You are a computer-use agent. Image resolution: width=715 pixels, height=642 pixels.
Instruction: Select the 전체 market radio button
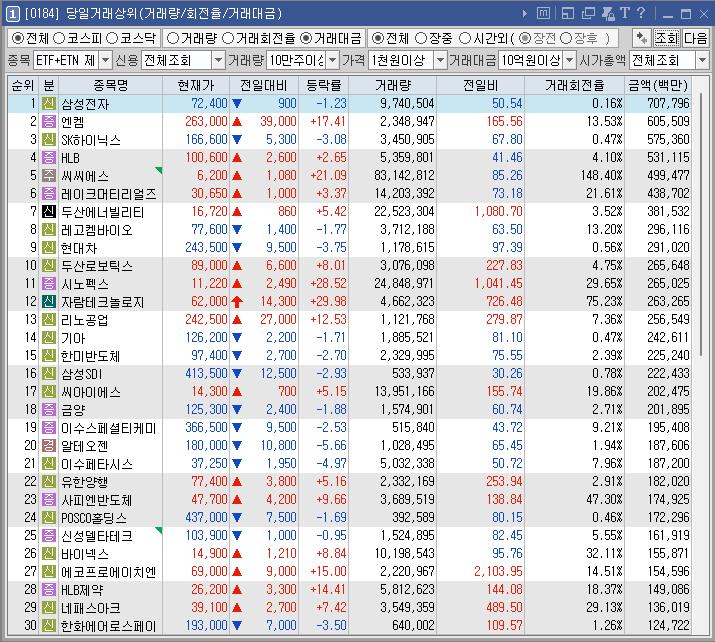[17, 38]
